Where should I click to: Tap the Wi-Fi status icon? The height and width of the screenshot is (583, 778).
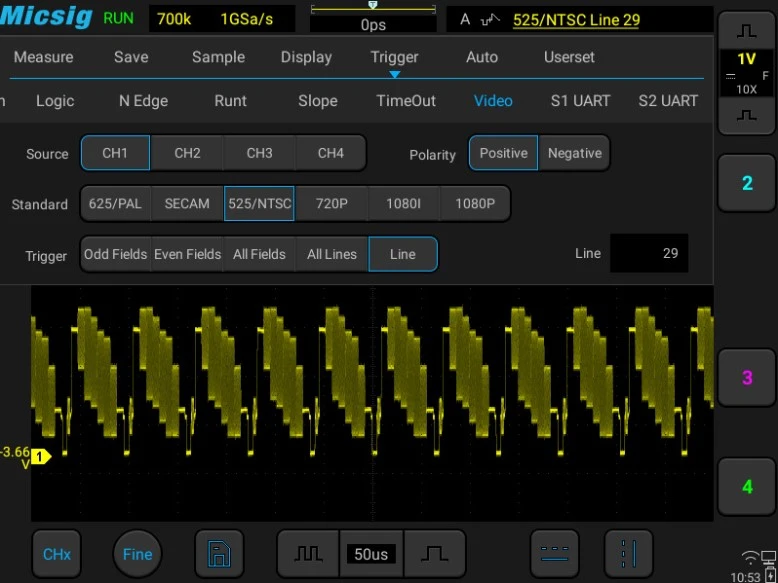pyautogui.click(x=749, y=559)
